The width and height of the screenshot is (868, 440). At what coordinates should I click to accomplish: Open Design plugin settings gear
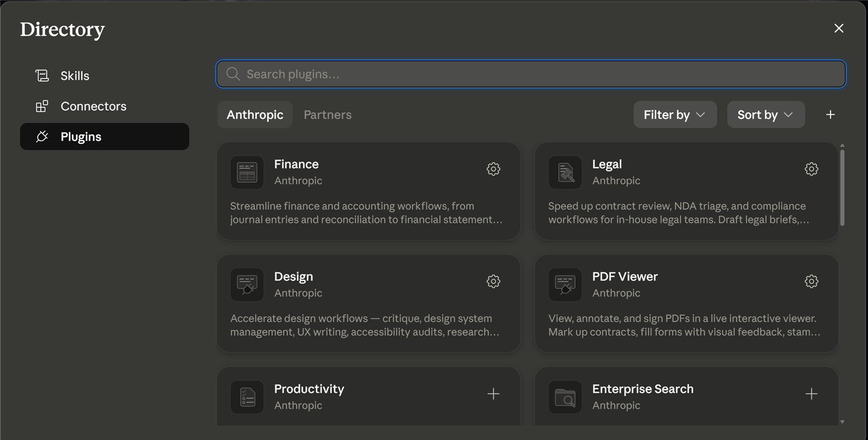click(493, 281)
